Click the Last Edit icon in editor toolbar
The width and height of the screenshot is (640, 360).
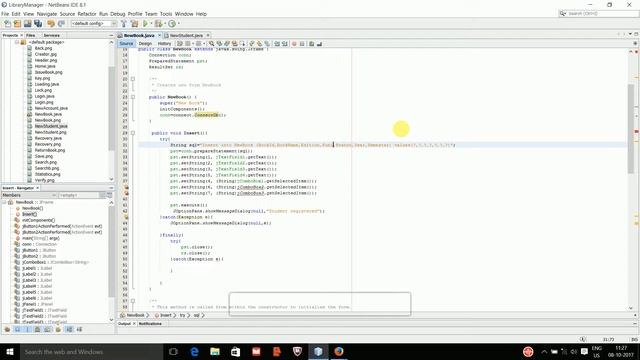click(x=180, y=44)
